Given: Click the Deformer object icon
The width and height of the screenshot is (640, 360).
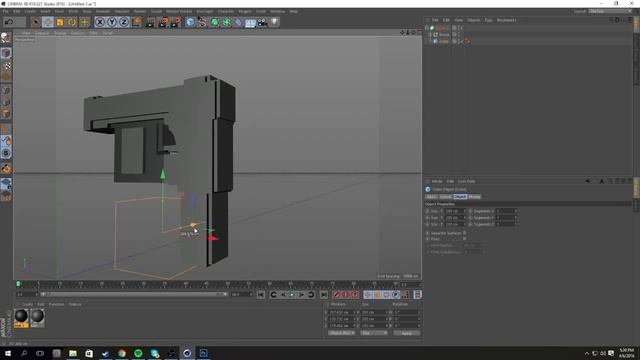Looking at the screenshot, I should (238, 22).
